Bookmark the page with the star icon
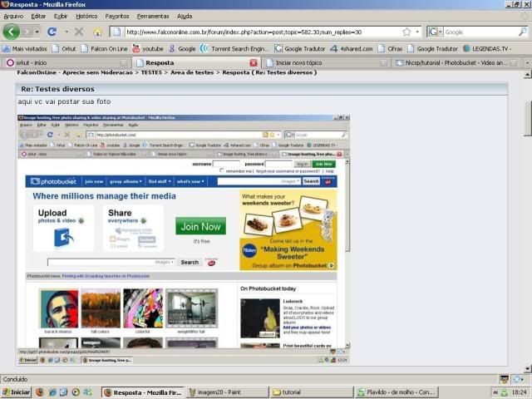532x399 pixels. (406, 32)
